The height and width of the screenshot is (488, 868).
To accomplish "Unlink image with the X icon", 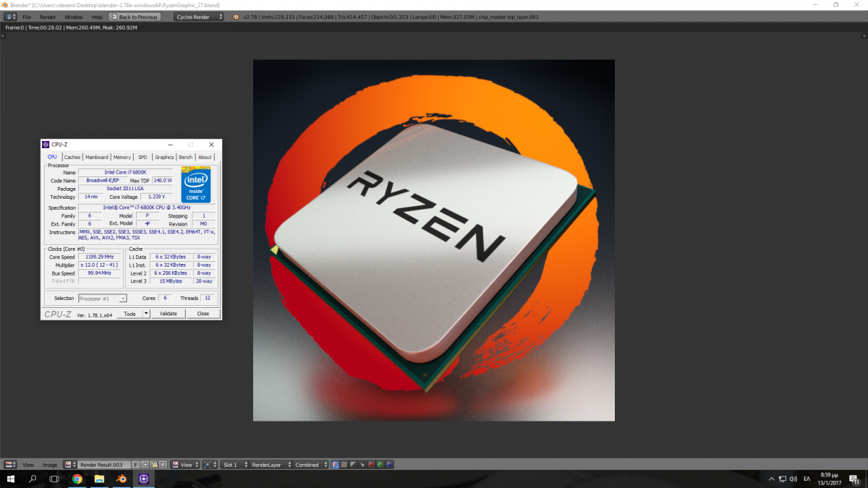I will tap(163, 465).
